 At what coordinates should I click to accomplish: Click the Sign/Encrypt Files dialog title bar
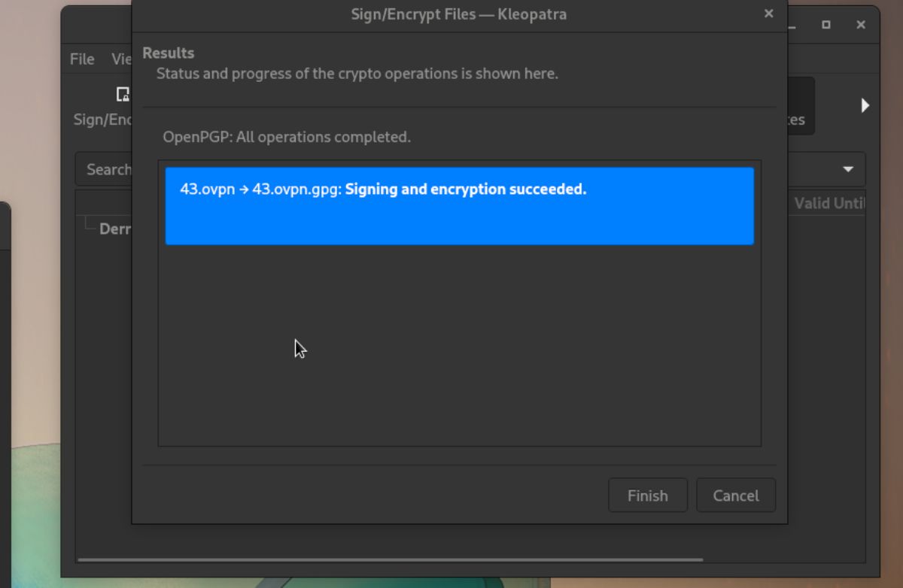(458, 14)
